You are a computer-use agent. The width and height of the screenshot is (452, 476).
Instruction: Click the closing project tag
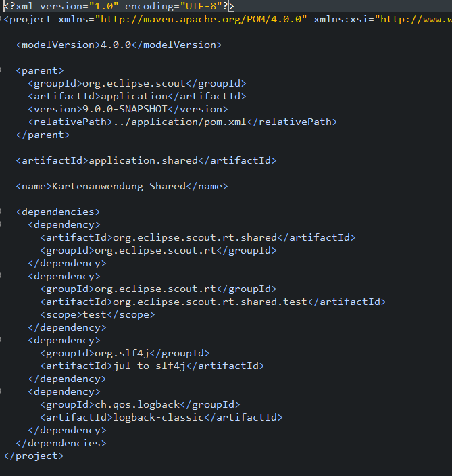tap(34, 456)
